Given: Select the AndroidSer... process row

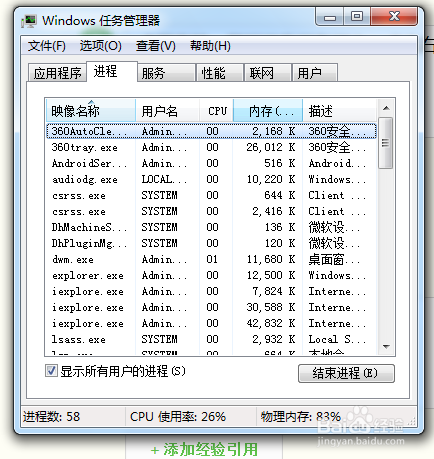Looking at the screenshot, I should pyautogui.click(x=211, y=163).
